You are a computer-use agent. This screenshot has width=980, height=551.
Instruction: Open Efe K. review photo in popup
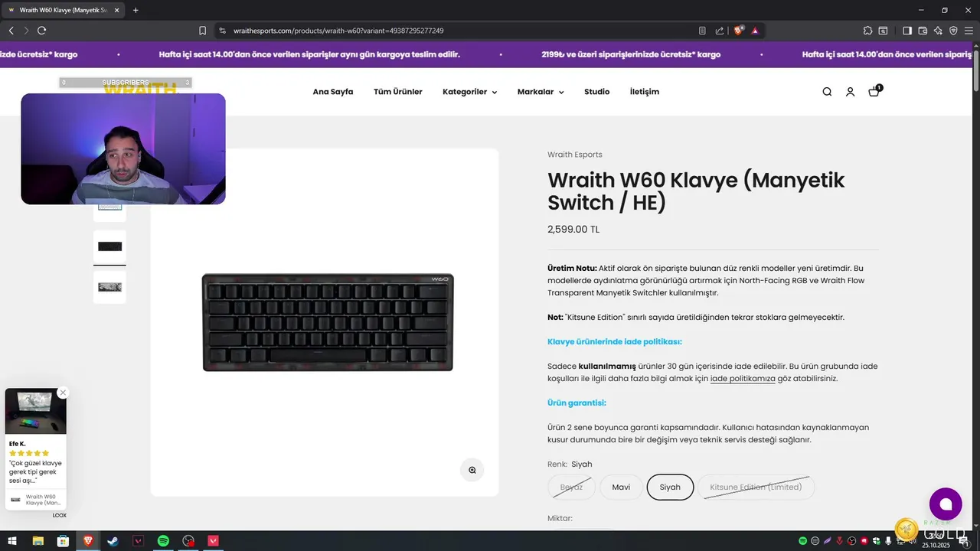[36, 412]
